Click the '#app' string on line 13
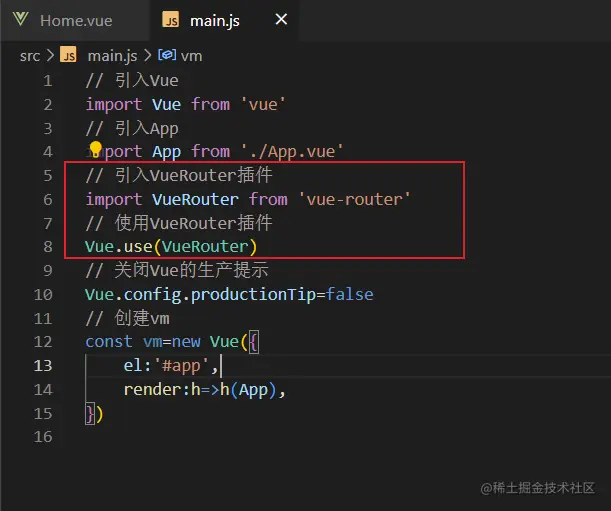Image resolution: width=611 pixels, height=511 pixels. click(x=181, y=366)
